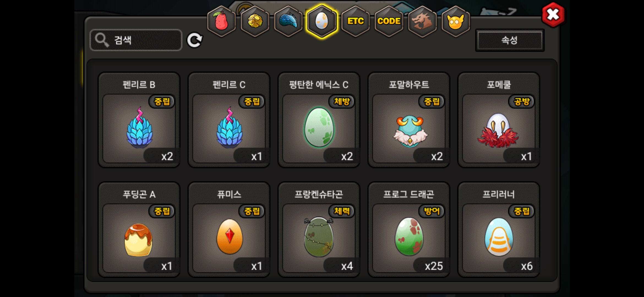Screen dimensions: 644x297
Task: Close the inventory with red X
Action: point(553,15)
